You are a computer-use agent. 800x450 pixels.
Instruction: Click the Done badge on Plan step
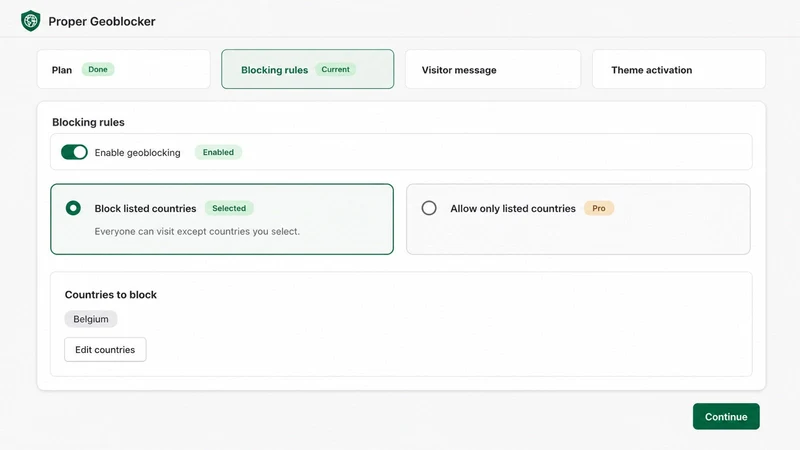[x=98, y=69]
